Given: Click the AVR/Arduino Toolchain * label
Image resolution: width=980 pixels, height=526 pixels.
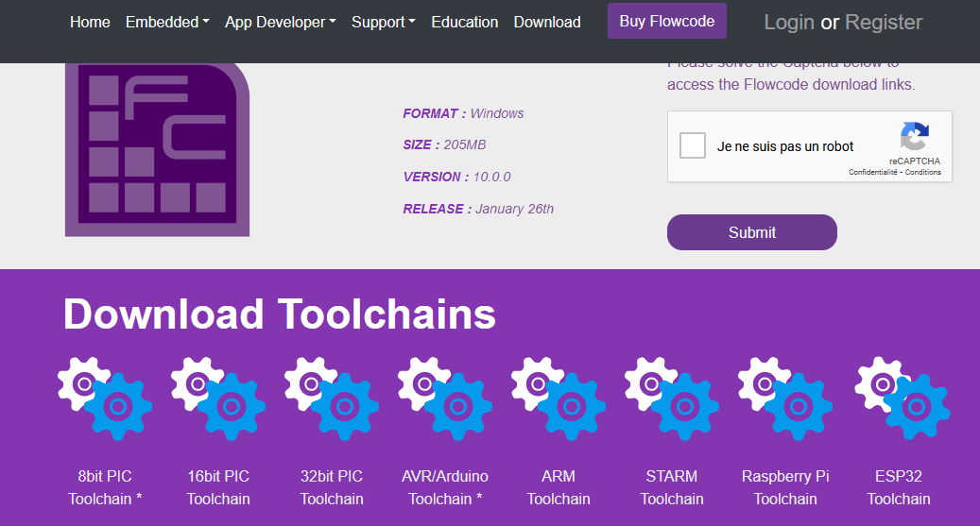Looking at the screenshot, I should tap(445, 487).
